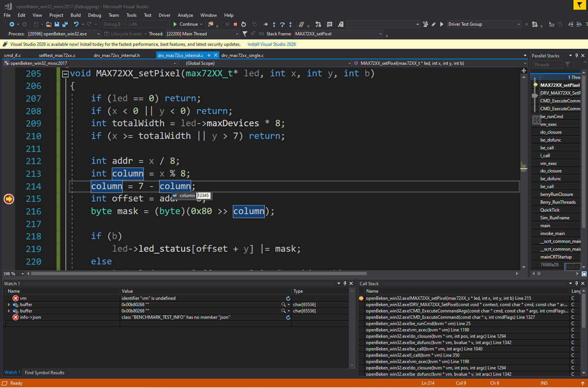Stop debugging with the red square button
Viewport: 588px width, 388px height.
coord(235,24)
